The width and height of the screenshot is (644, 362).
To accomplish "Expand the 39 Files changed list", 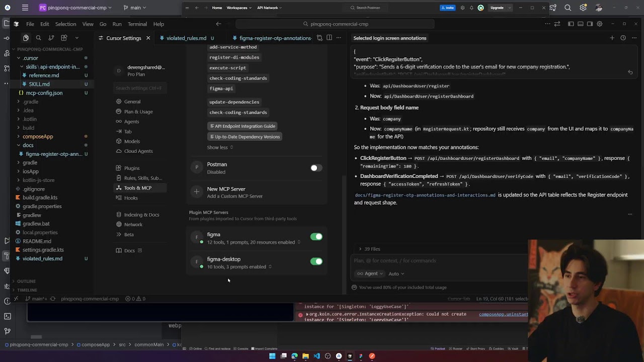I will pos(369,249).
